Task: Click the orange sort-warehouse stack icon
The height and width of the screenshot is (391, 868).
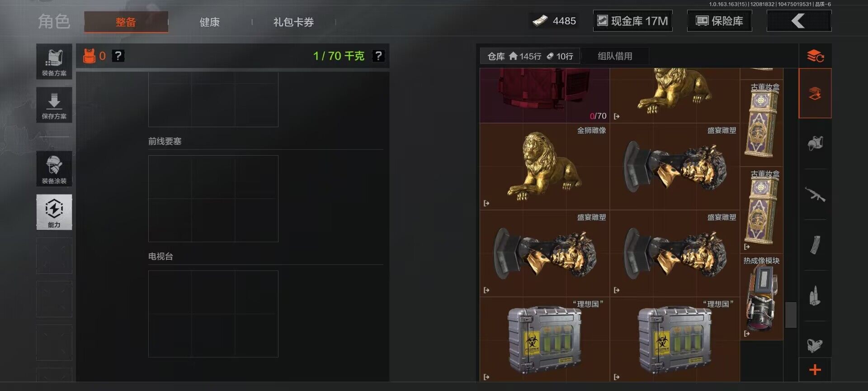Action: pos(815,56)
